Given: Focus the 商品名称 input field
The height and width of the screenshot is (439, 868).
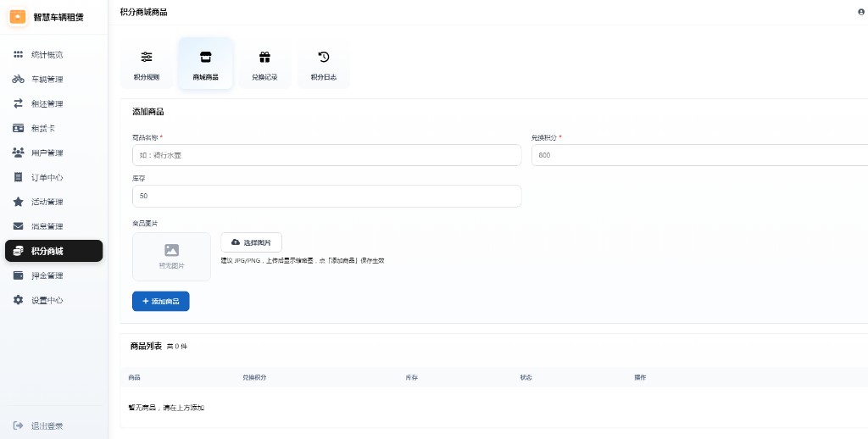Looking at the screenshot, I should 326,155.
